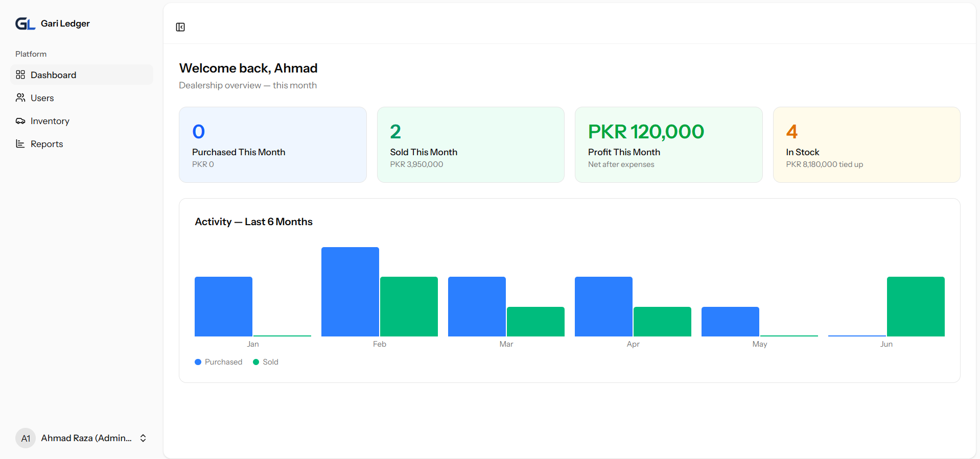Click the Reports chart icon in sidebar
This screenshot has height=459, width=980.
tap(20, 144)
